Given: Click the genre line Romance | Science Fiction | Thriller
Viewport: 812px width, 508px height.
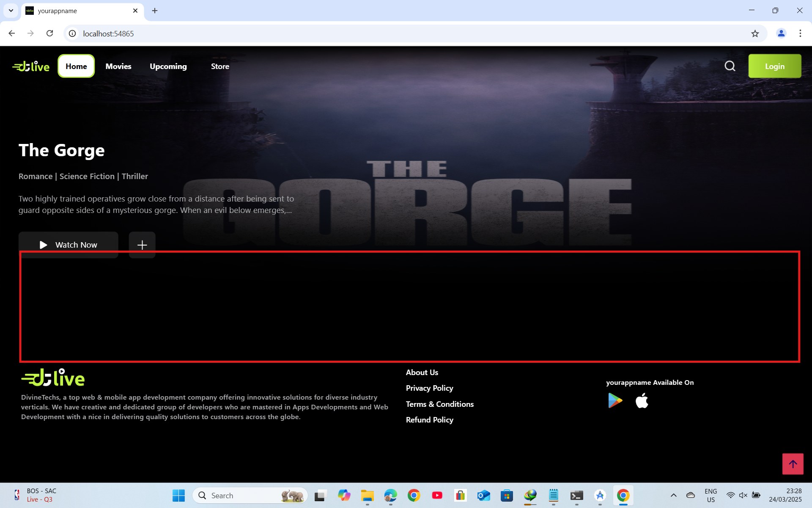Looking at the screenshot, I should click(x=83, y=176).
